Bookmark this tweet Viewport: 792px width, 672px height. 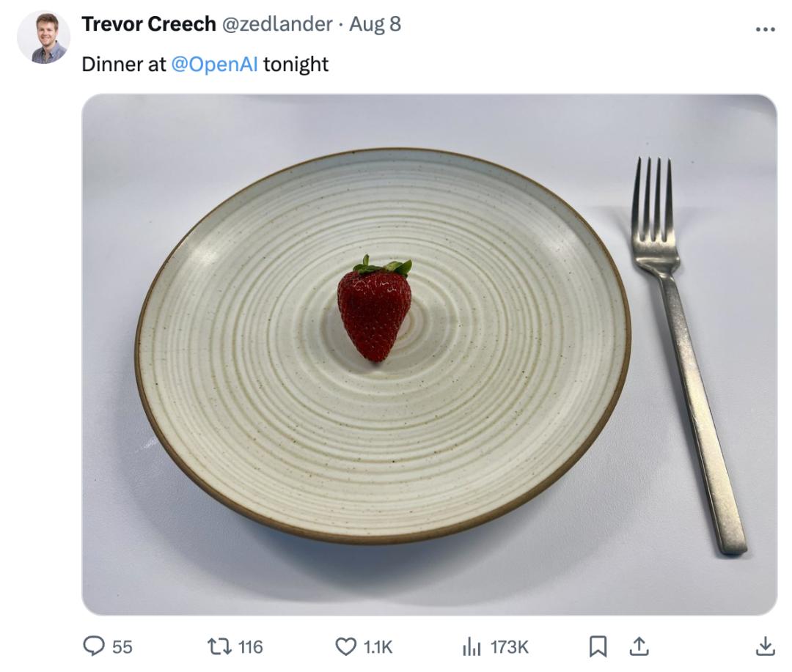(x=598, y=646)
